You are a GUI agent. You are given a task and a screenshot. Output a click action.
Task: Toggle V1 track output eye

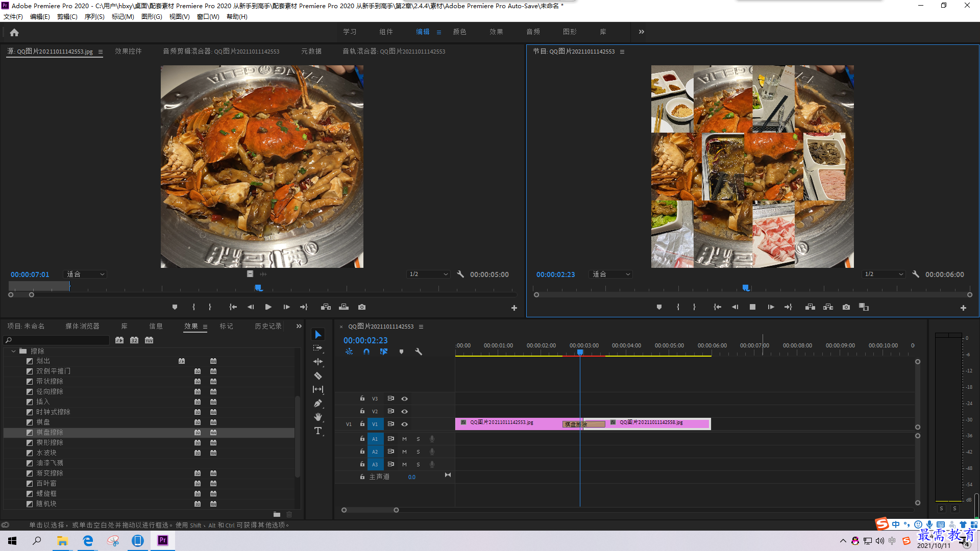[x=404, y=424]
